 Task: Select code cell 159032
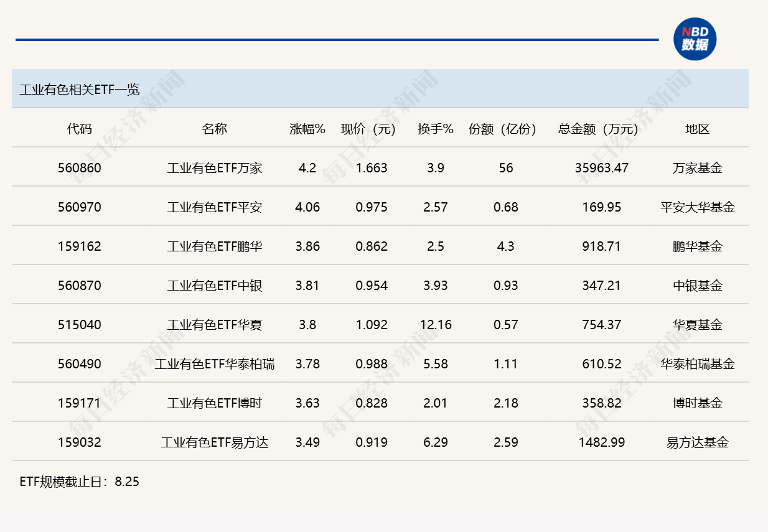80,442
